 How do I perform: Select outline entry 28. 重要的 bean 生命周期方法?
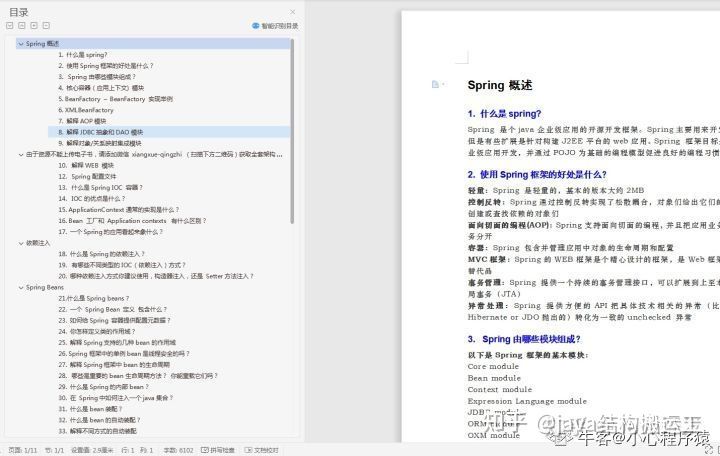coord(138,376)
